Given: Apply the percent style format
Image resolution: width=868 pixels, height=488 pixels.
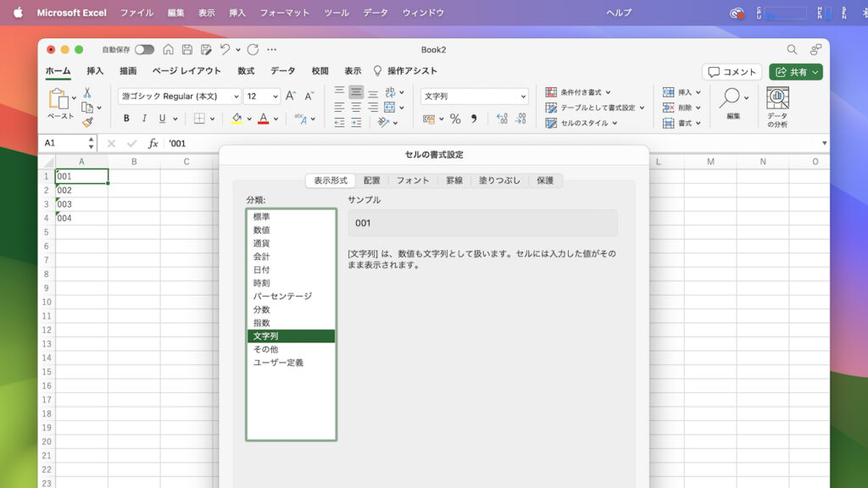Looking at the screenshot, I should 455,119.
